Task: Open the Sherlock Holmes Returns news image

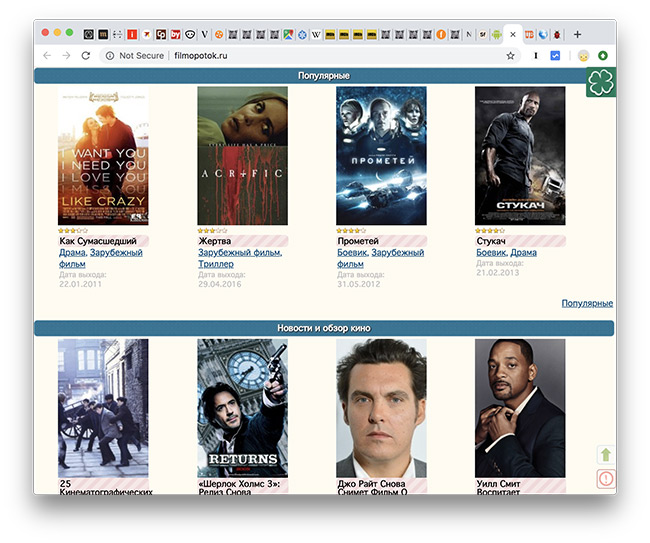Action: [243, 408]
